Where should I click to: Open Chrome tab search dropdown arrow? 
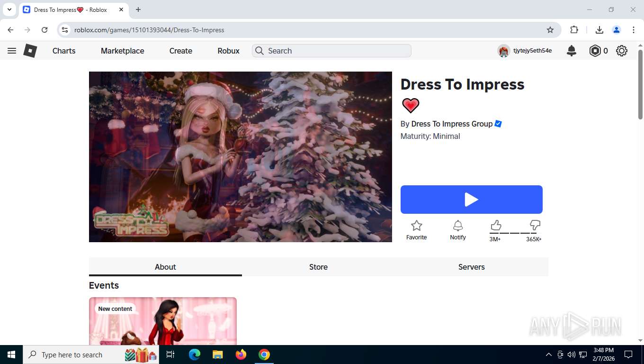[x=9, y=9]
